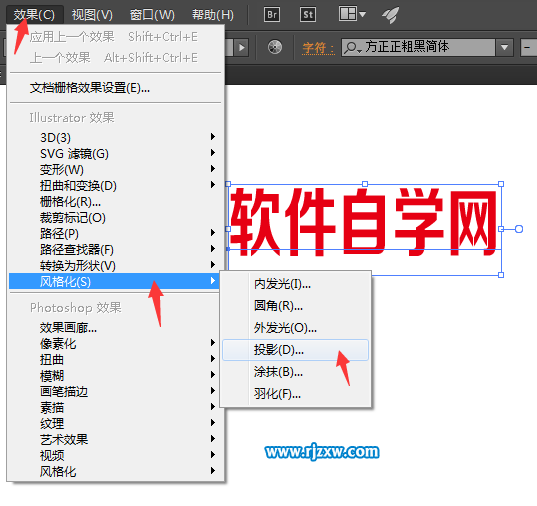
Task: Click the font name field 方正正粗黑简体
Action: point(418,47)
